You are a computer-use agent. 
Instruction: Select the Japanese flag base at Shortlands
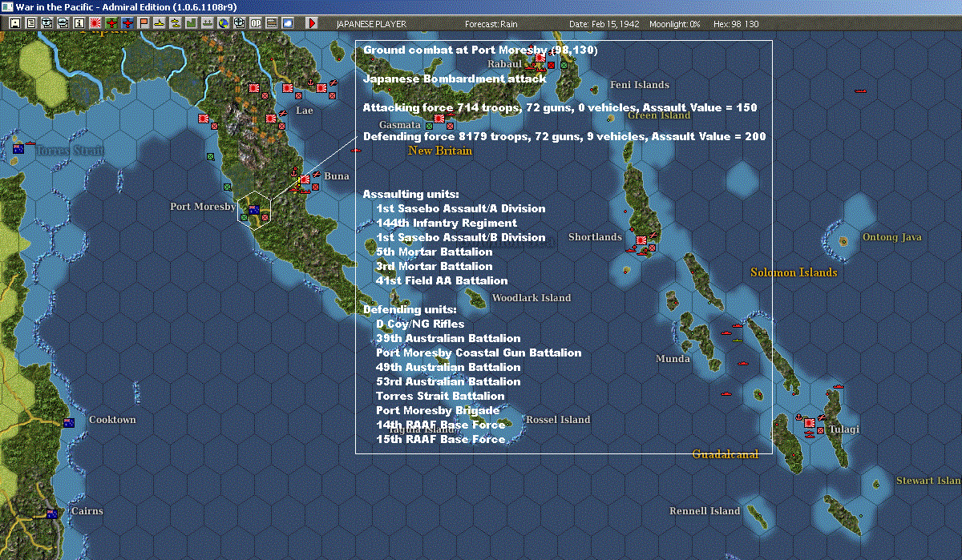coord(641,240)
